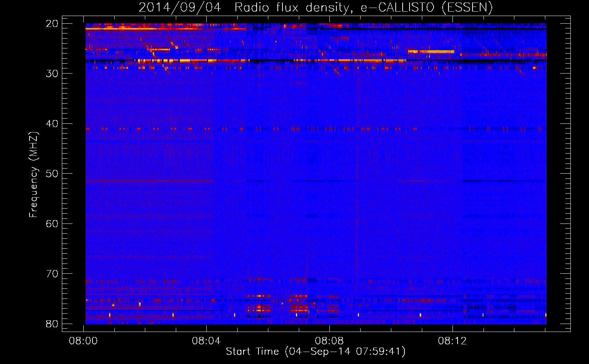Click the bright yellow emission band near 08:11
The width and height of the screenshot is (589, 364).
tap(431, 52)
